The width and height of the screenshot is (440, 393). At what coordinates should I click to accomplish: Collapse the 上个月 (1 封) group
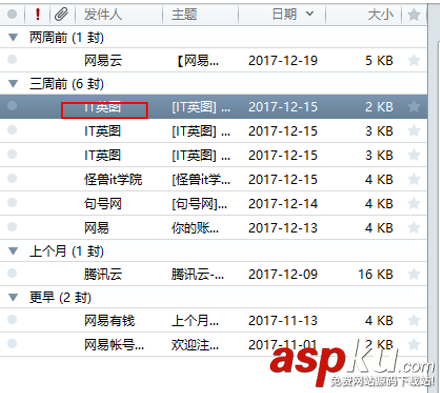[13, 251]
